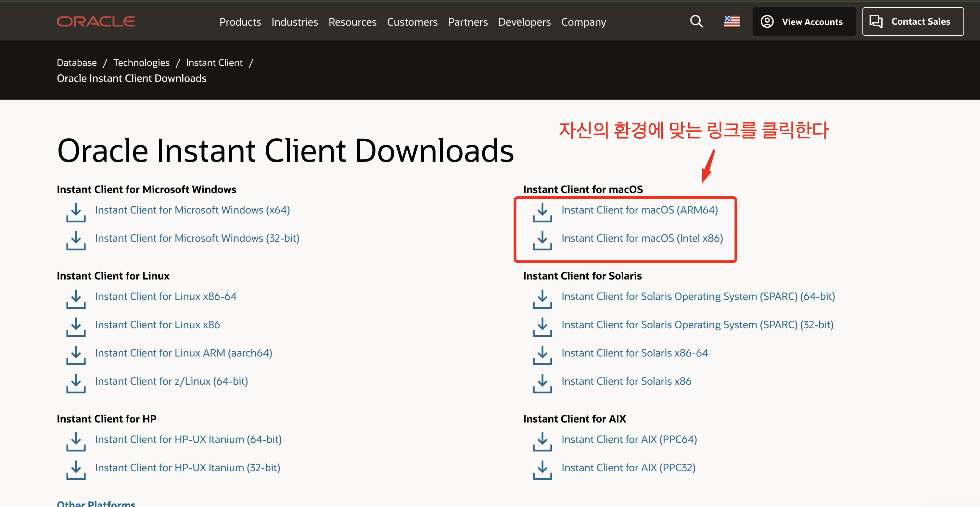Click the US flag country selector icon
This screenshot has height=507, width=980.
point(731,22)
